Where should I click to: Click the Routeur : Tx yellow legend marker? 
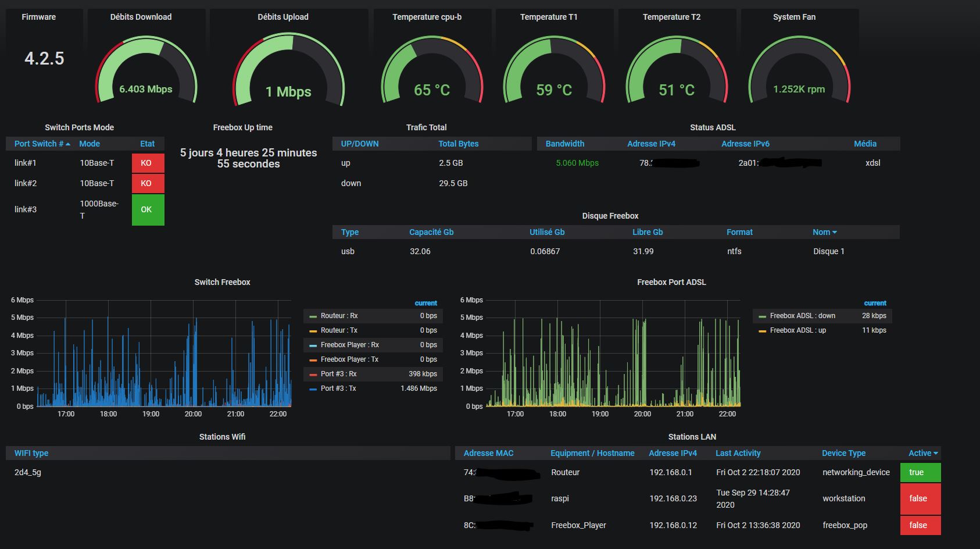tap(313, 331)
